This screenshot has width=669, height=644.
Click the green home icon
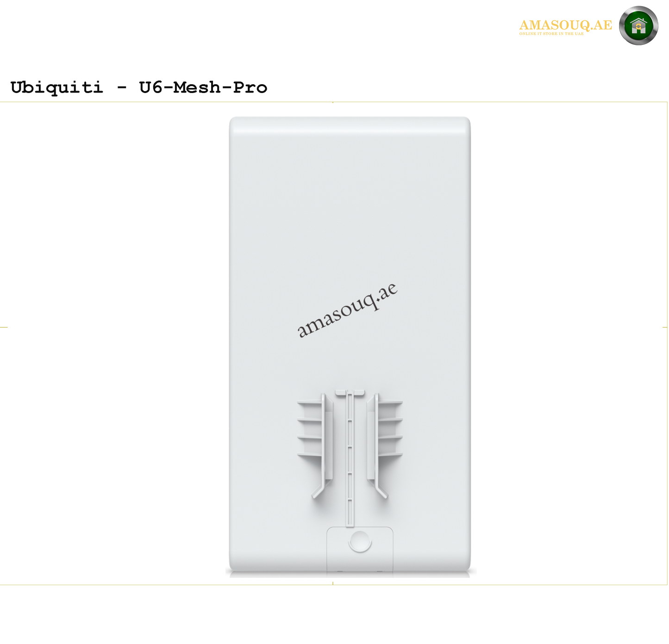(638, 25)
